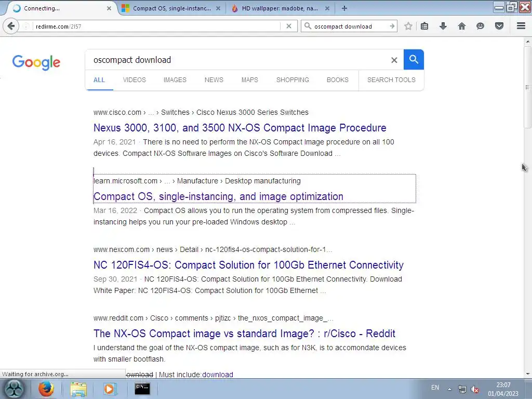Screen dimensions: 532x399
Task: Open the command prompt taskbar icon
Action: [142, 389]
